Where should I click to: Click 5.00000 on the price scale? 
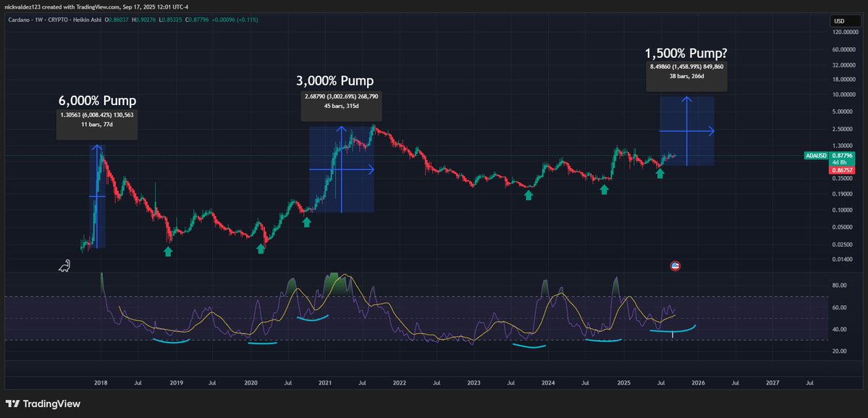click(844, 112)
